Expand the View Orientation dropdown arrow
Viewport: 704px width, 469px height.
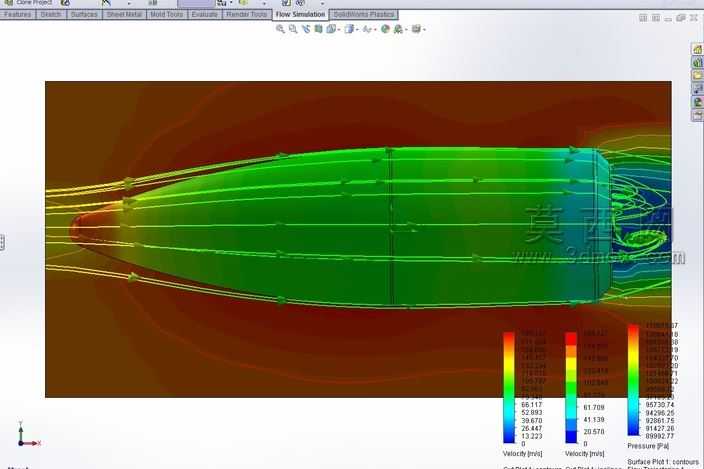click(339, 30)
